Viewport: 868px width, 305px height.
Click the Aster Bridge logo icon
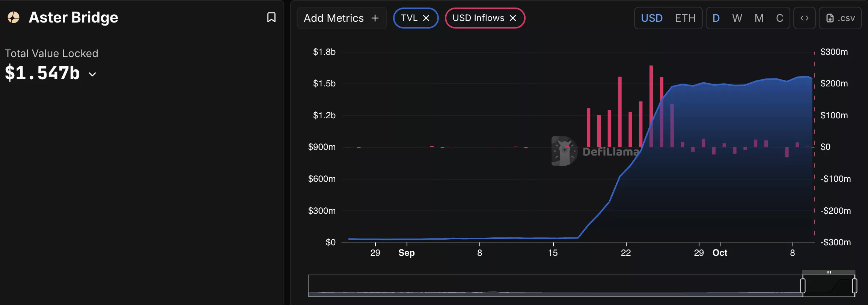tap(14, 17)
